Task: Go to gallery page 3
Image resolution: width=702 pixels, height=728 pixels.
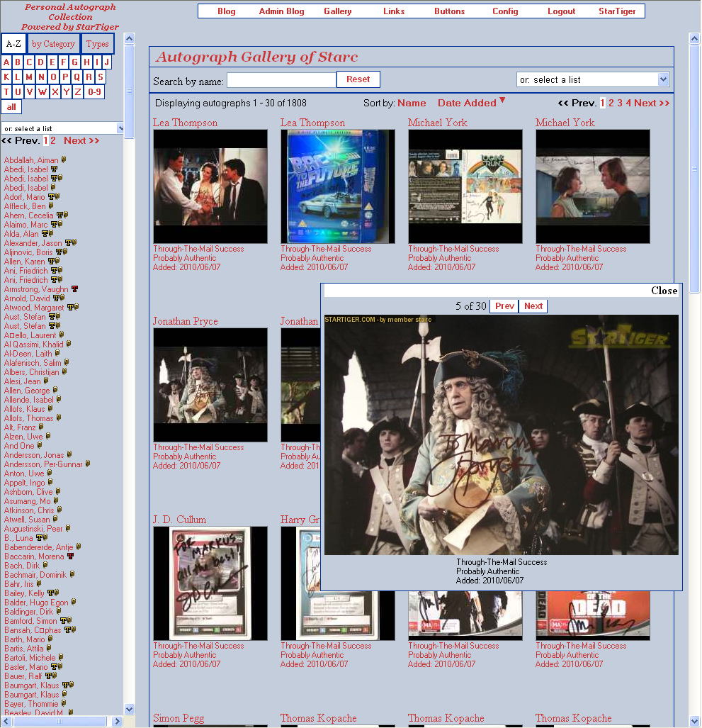Action: pyautogui.click(x=619, y=103)
